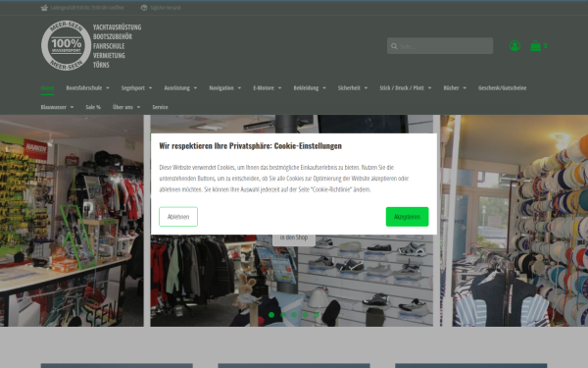The width and height of the screenshot is (588, 368).
Task: Click the magnifier icon in the search box
Action: click(394, 46)
